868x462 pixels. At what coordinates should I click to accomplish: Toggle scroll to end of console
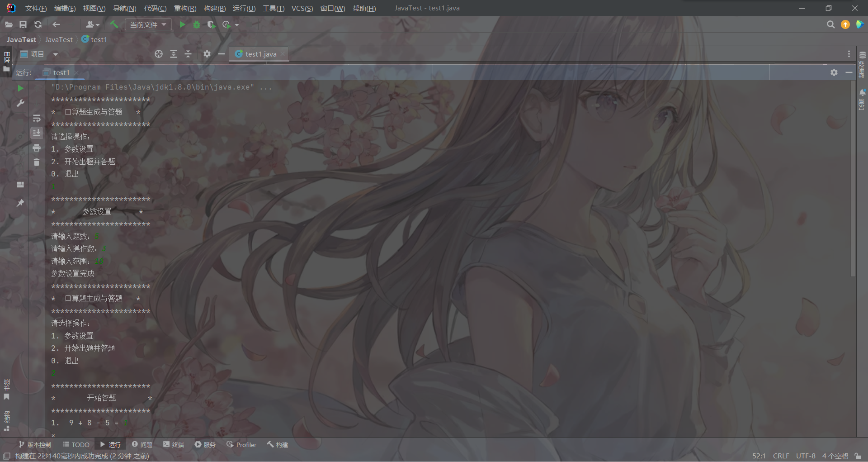tap(37, 133)
